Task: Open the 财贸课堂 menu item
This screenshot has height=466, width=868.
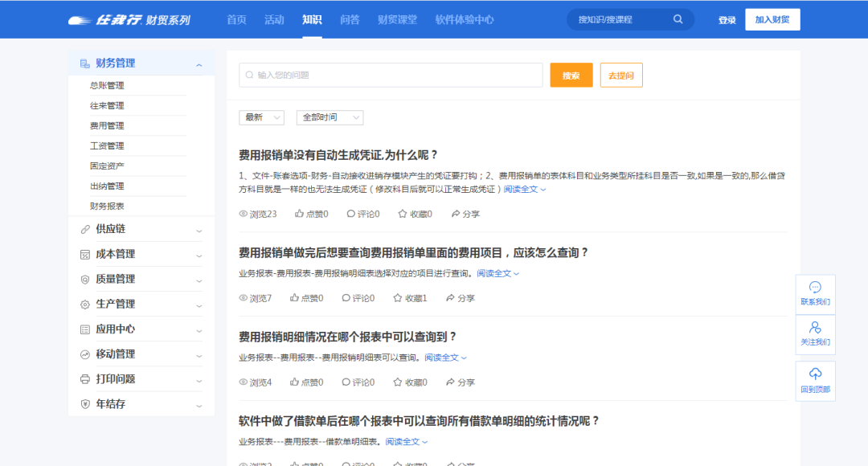Action: (397, 19)
